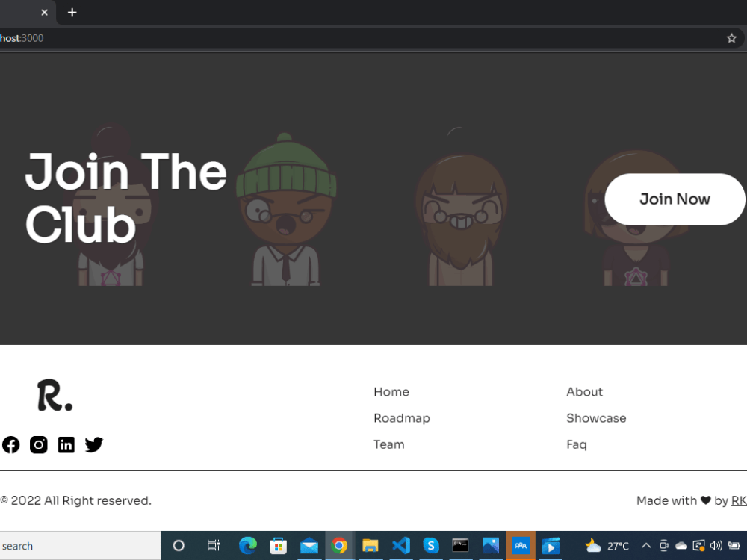The height and width of the screenshot is (560, 747).
Task: Click the R. logo in the footer
Action: click(x=53, y=394)
